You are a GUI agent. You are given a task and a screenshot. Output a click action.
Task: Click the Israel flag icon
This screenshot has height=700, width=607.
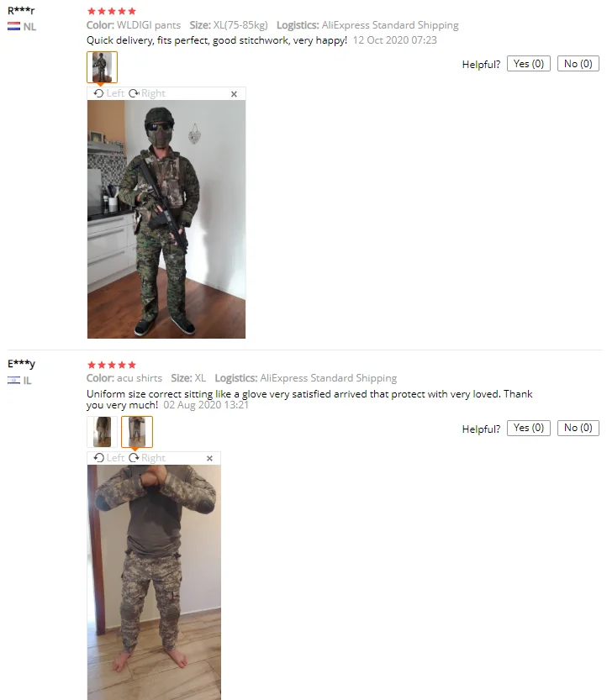[13, 381]
